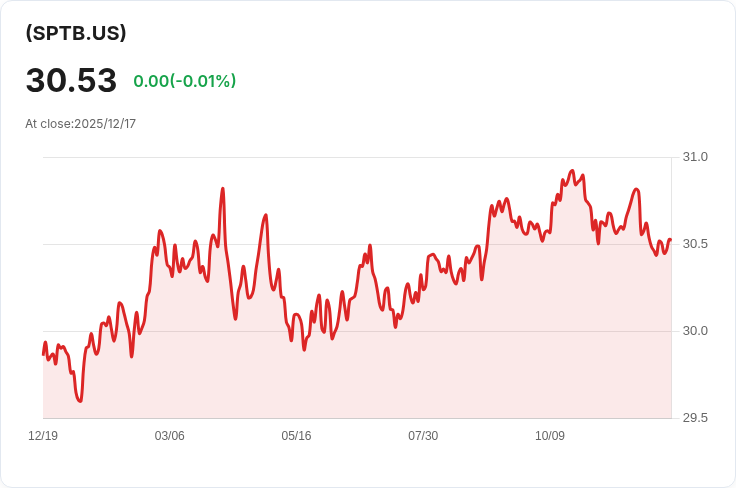
Task: Click the 10/09 x-axis date label
Action: [550, 436]
